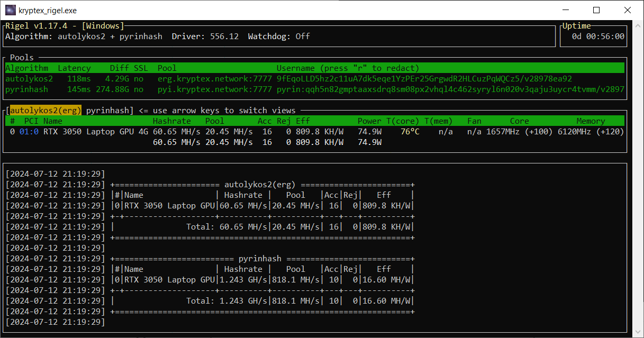Minimize the kryptex_rigel.exe window
Screen dimensions: 644x338
click(x=565, y=10)
